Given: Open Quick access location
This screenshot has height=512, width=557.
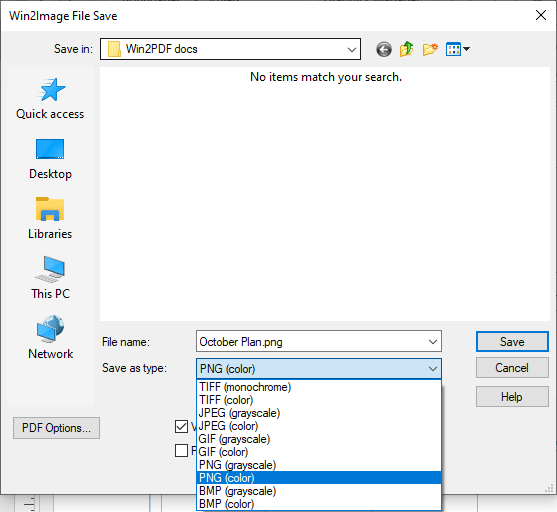Looking at the screenshot, I should click(x=50, y=99).
